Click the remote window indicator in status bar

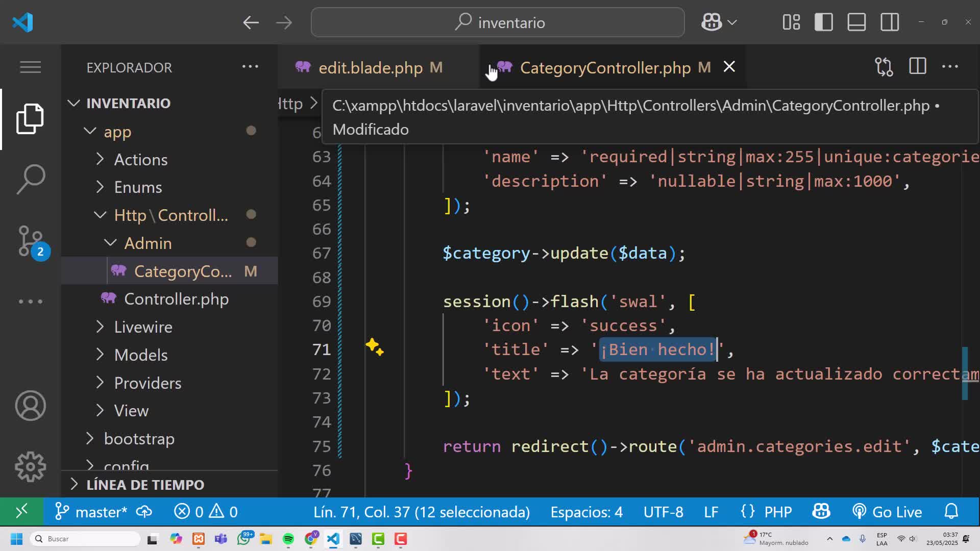click(x=21, y=512)
